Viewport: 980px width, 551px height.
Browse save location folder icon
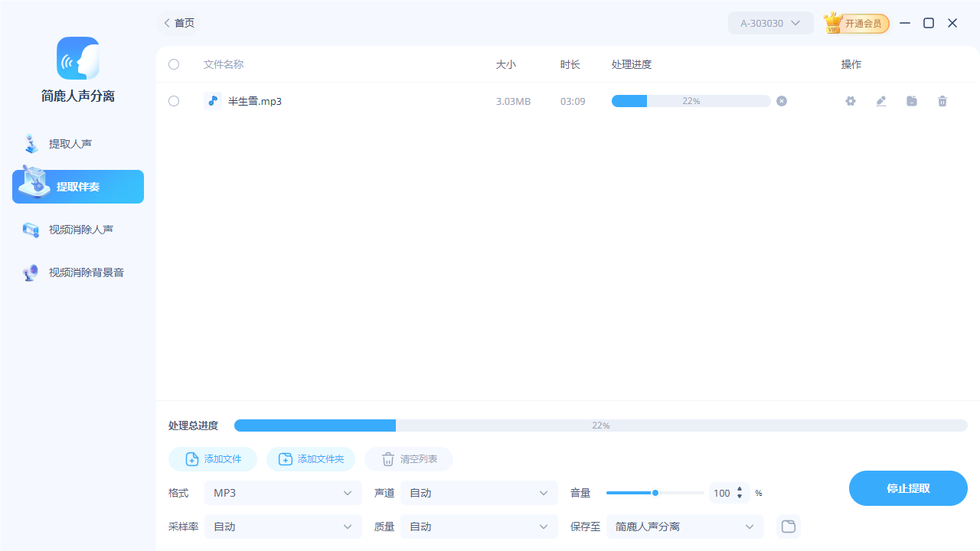click(x=788, y=526)
